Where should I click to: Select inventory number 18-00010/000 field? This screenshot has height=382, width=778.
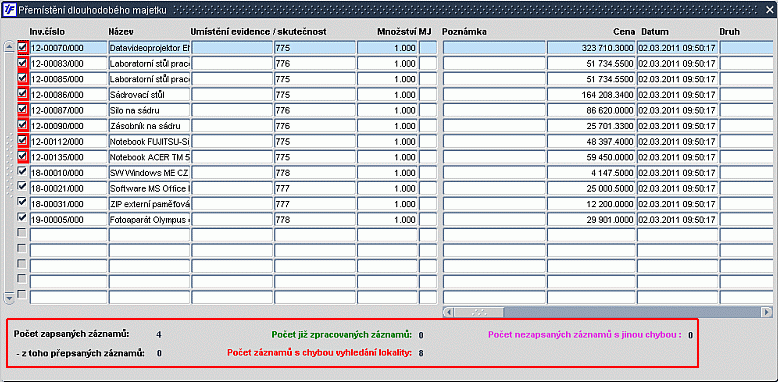pos(68,173)
